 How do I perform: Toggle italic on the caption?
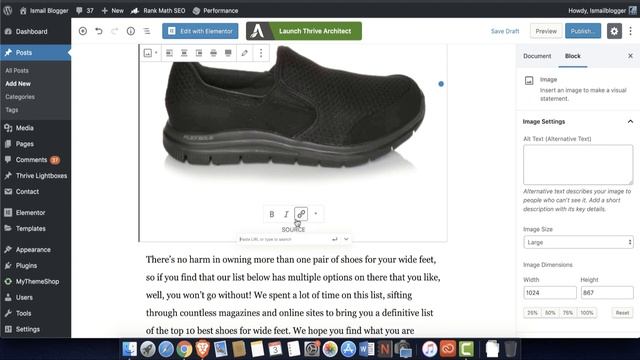coord(286,214)
